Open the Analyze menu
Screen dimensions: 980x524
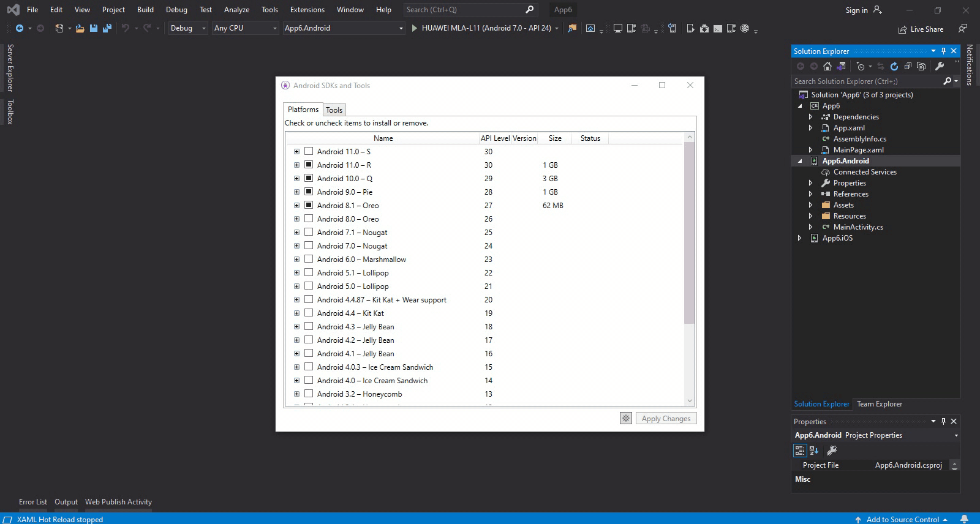[236, 10]
